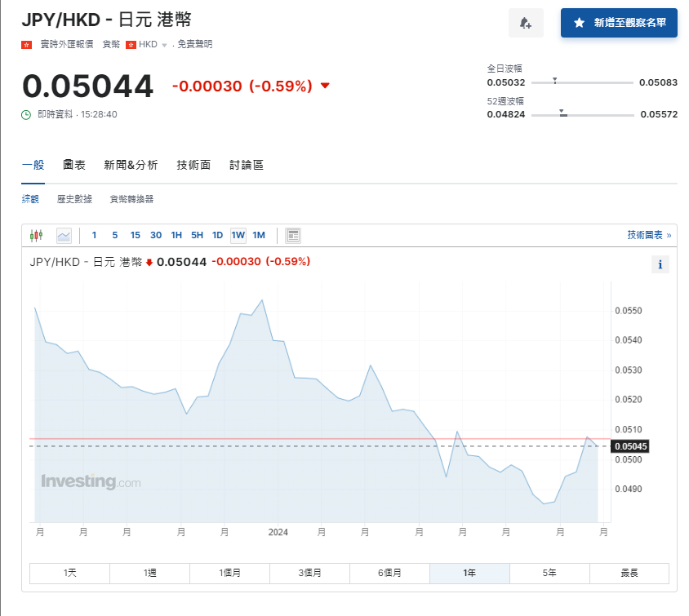689x616 pixels.
Task: Enable the 5H interval
Action: click(197, 235)
